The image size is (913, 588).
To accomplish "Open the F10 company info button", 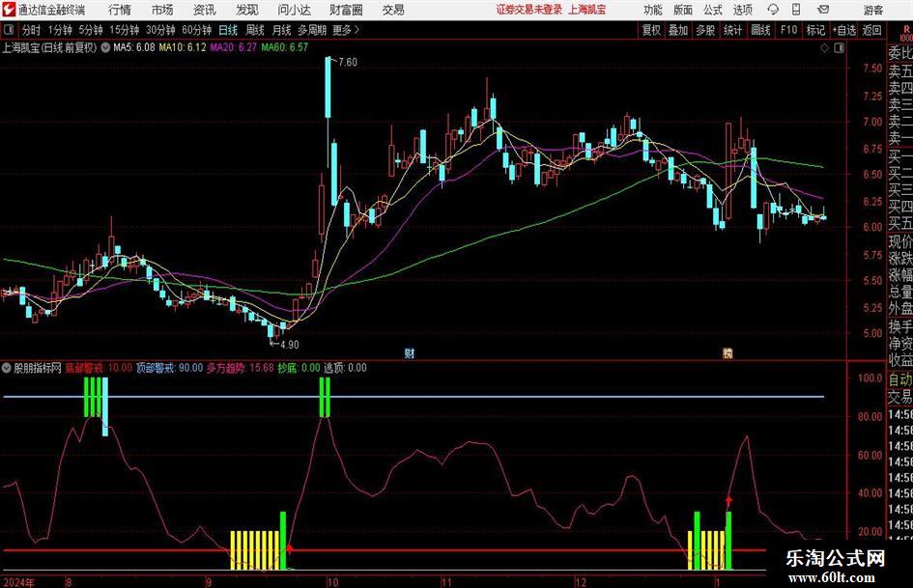I will pyautogui.click(x=788, y=30).
